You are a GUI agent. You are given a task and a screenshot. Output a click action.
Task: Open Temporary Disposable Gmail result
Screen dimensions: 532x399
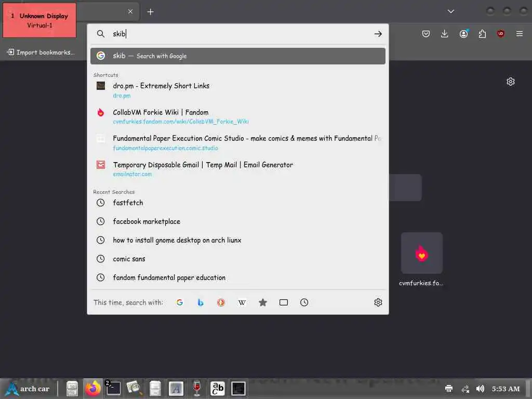(x=238, y=169)
